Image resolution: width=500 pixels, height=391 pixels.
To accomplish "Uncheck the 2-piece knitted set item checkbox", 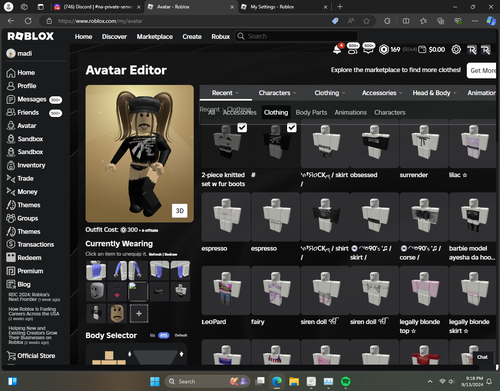I will click(242, 127).
